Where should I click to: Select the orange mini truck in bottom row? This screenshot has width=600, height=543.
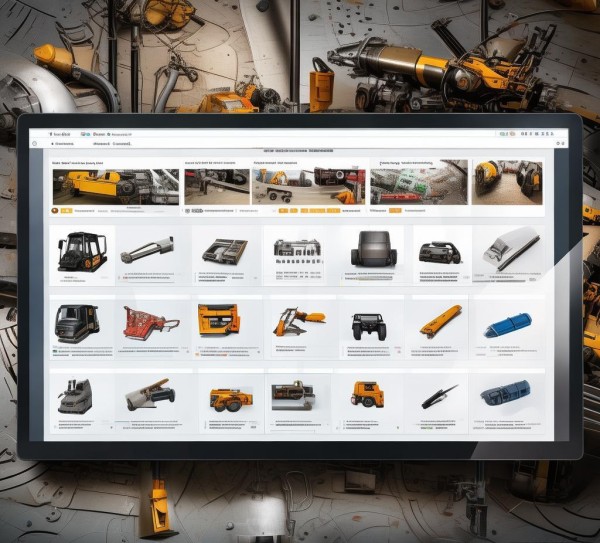[x=367, y=393]
